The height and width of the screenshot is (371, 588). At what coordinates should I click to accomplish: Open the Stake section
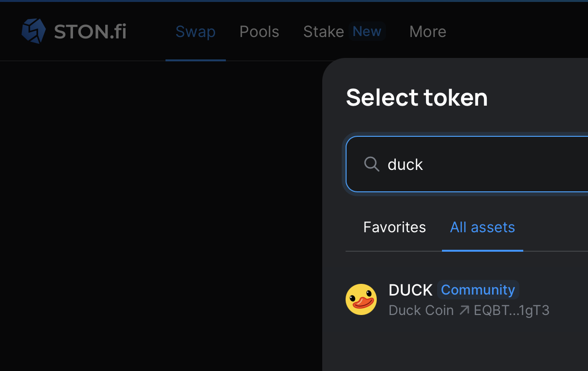(x=323, y=32)
